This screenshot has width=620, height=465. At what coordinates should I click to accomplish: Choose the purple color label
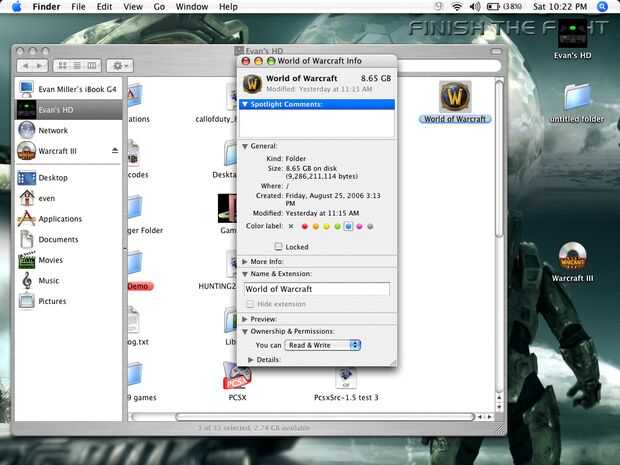coord(359,227)
